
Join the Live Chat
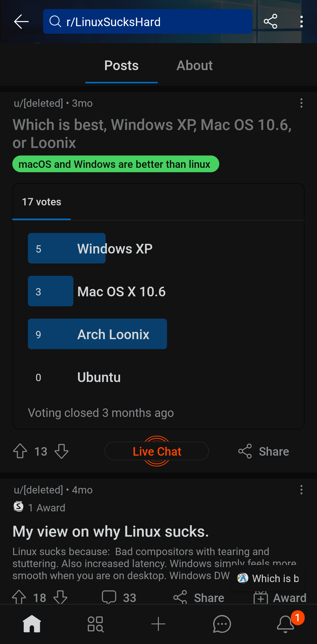tap(156, 451)
